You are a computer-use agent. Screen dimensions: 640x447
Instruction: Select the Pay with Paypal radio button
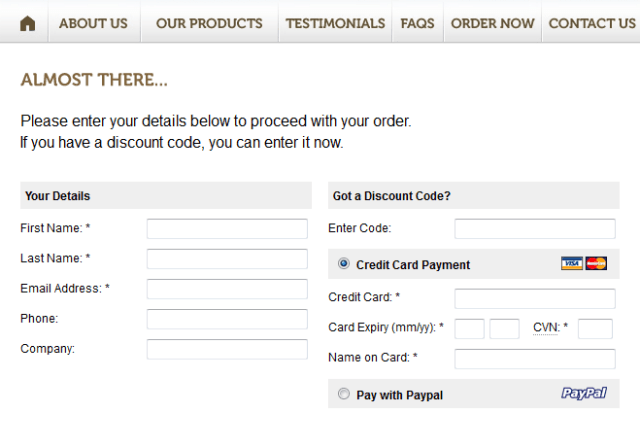click(x=344, y=394)
